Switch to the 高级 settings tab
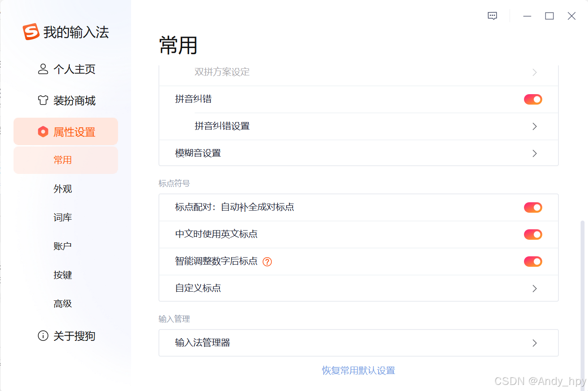The image size is (588, 391). click(x=63, y=304)
